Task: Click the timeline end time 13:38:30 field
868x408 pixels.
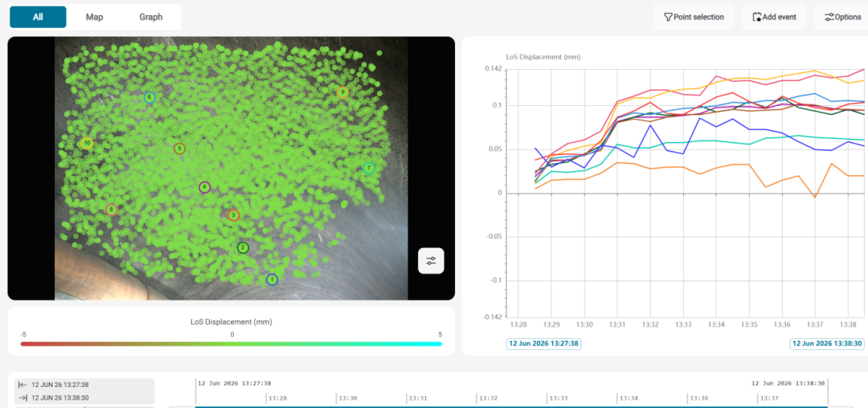Action: 84,398
